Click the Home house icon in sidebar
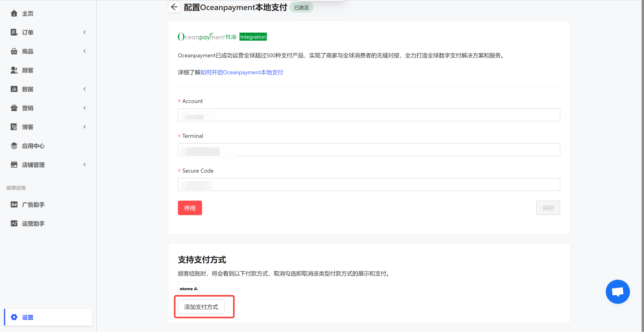 tap(14, 13)
